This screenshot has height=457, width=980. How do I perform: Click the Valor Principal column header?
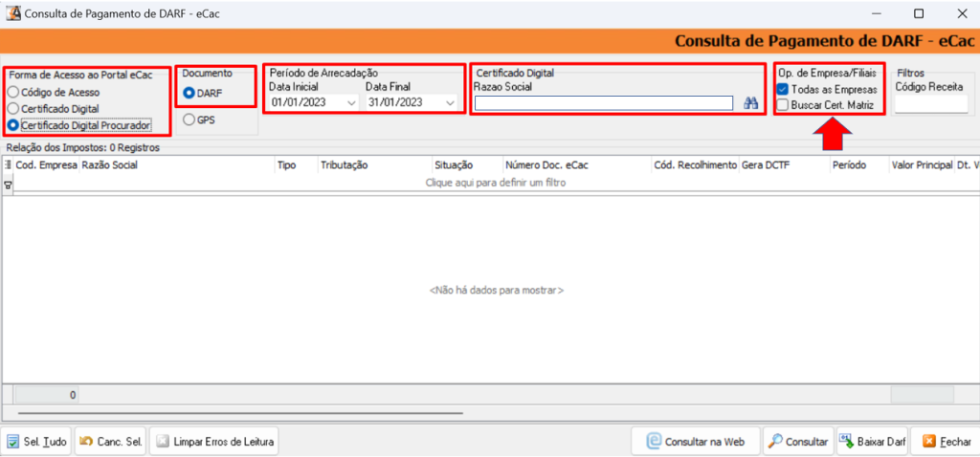(x=922, y=165)
